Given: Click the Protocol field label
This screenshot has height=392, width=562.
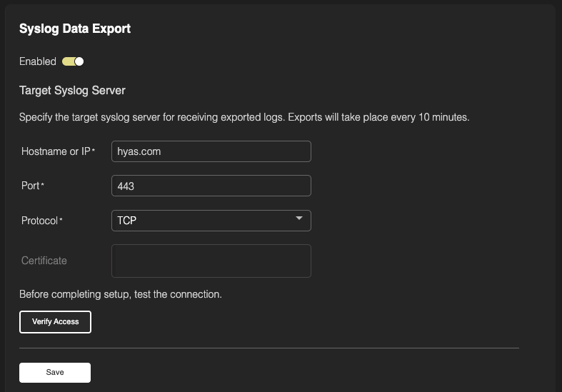Looking at the screenshot, I should click(39, 221).
